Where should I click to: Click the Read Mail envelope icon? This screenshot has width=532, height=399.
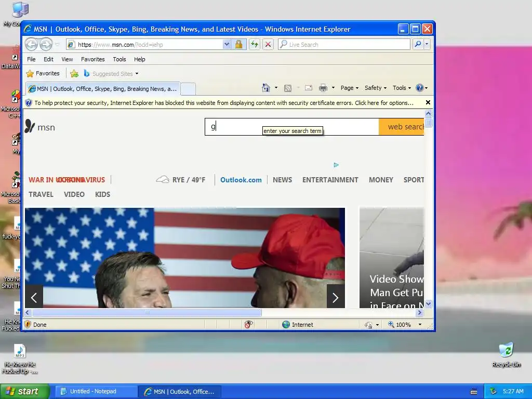pos(309,88)
